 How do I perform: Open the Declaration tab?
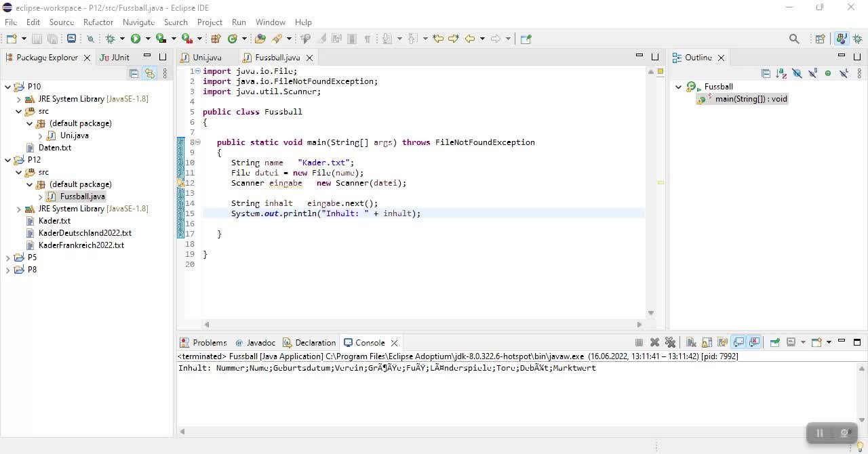tap(309, 342)
